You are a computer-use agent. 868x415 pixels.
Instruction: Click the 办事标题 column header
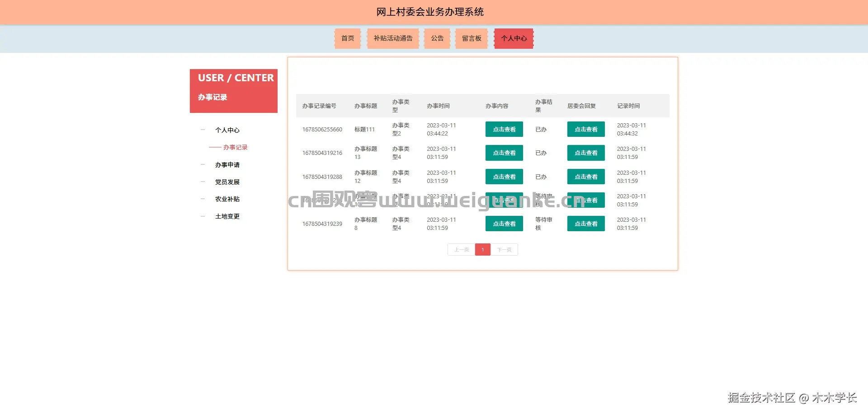tap(366, 106)
